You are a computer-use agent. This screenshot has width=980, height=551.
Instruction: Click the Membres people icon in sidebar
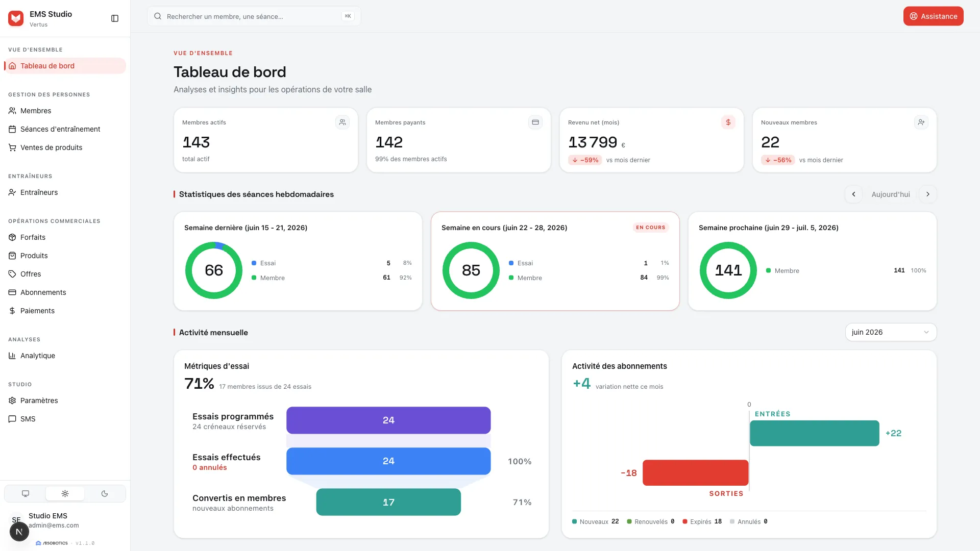[x=12, y=111]
